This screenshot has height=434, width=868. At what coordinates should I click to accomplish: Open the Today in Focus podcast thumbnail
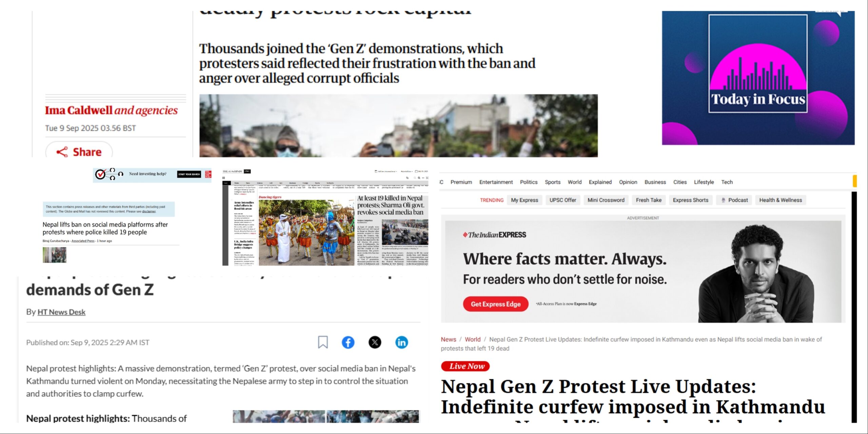pos(758,78)
